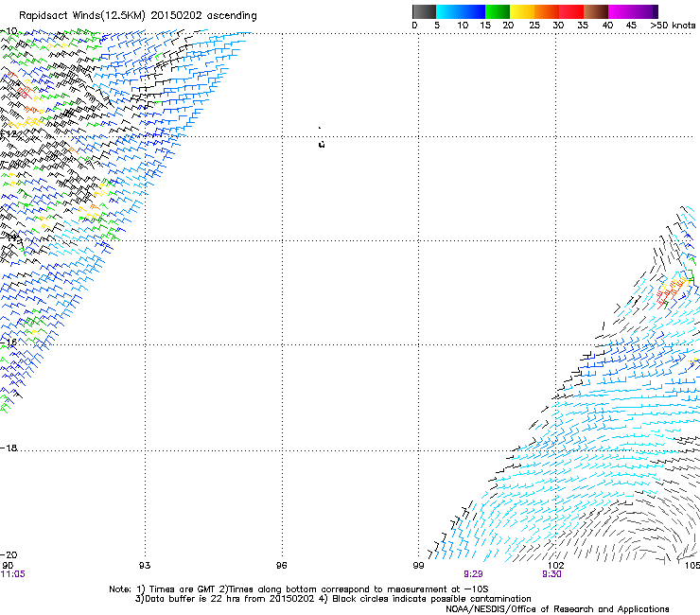
Task: Click the note line starting '3)Data buffer is 22 hrs'
Action: pyautogui.click(x=333, y=599)
